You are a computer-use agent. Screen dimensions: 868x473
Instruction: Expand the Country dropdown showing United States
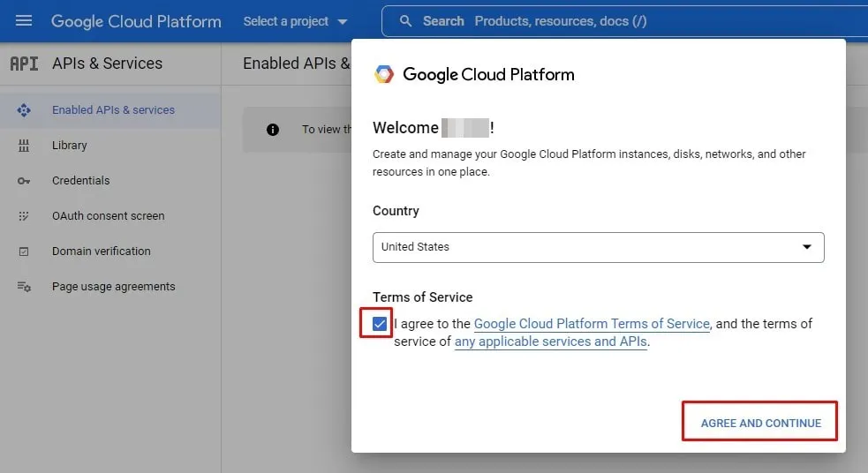tap(598, 247)
